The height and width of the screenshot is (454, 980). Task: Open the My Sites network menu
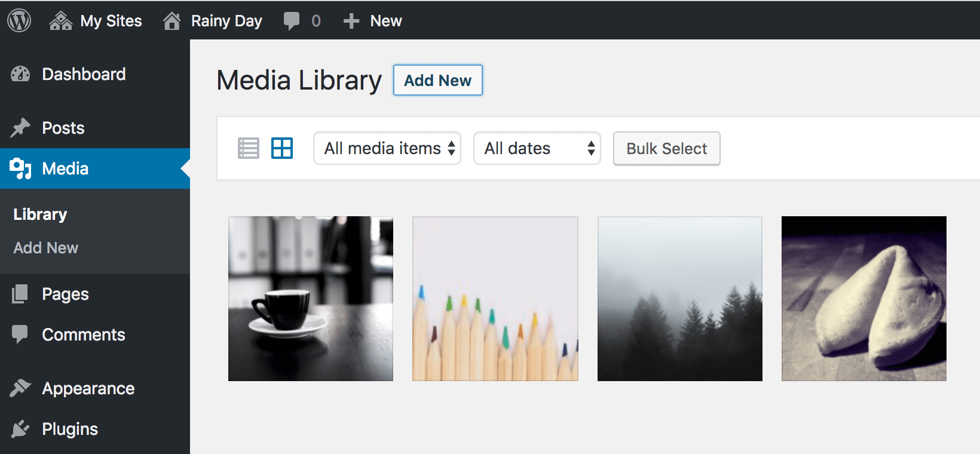coord(96,21)
